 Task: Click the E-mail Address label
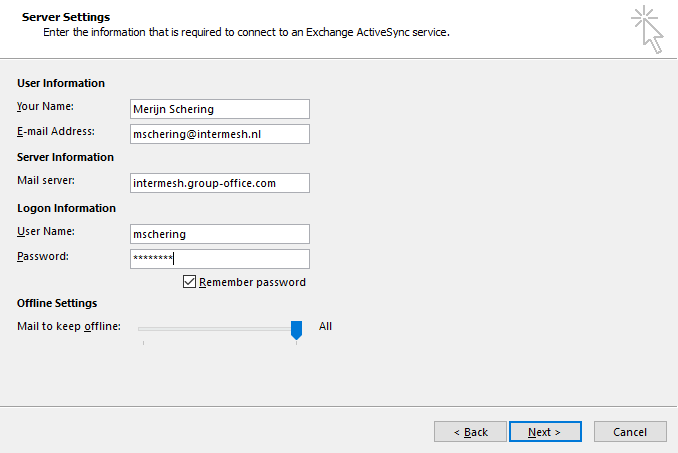56,131
